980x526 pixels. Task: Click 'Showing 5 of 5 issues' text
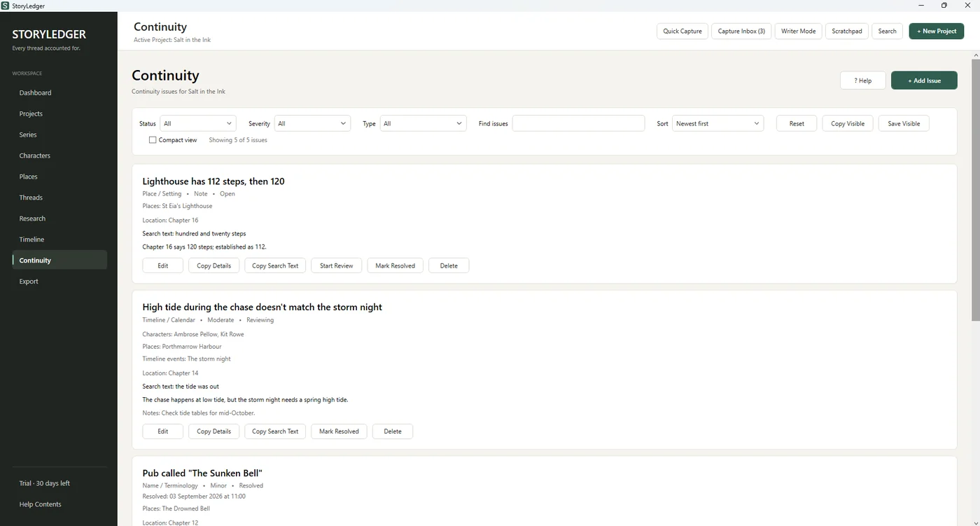238,140
